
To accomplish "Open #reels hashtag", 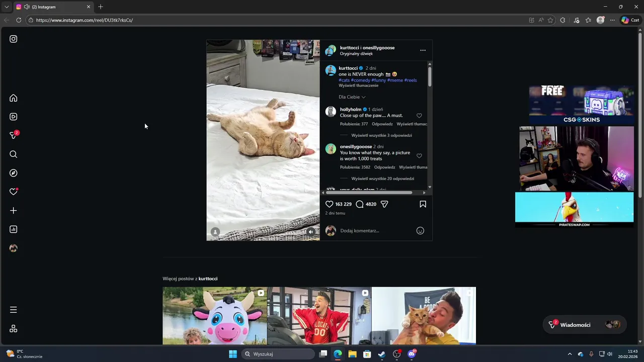I will [411, 80].
